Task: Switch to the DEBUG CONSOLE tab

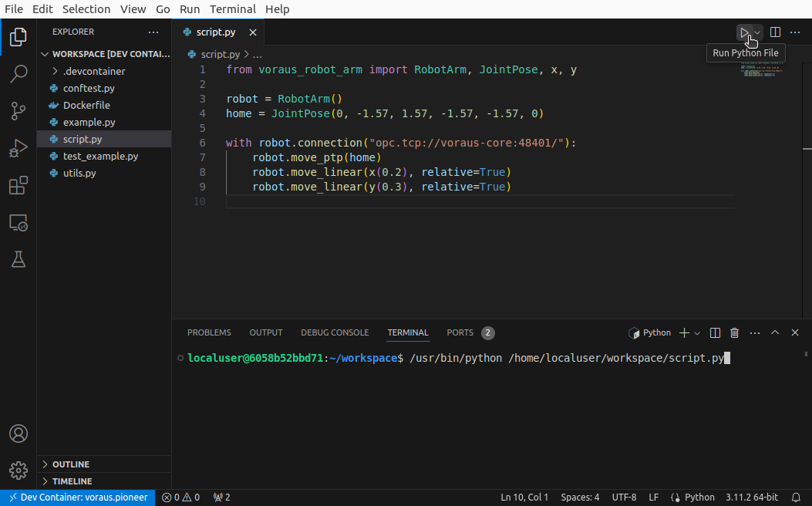Action: [x=335, y=332]
